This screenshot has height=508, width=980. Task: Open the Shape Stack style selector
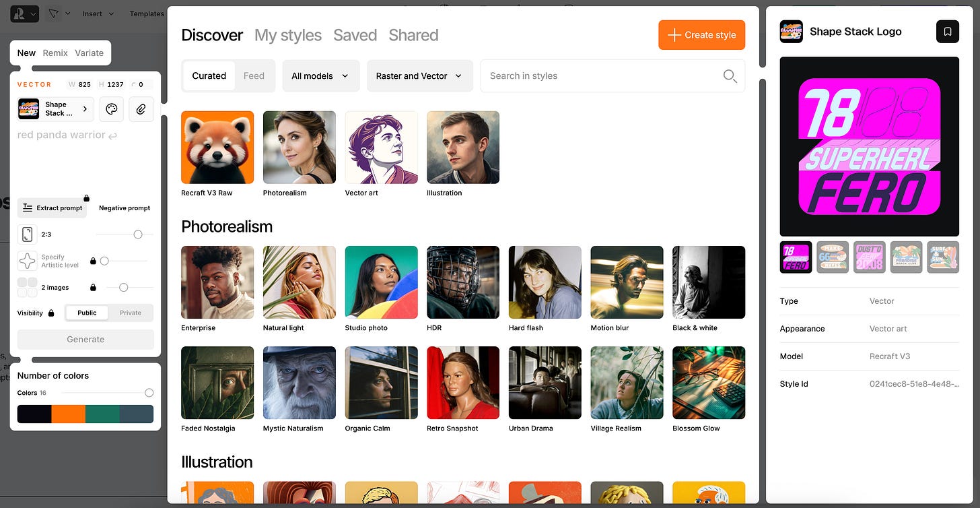(55, 109)
